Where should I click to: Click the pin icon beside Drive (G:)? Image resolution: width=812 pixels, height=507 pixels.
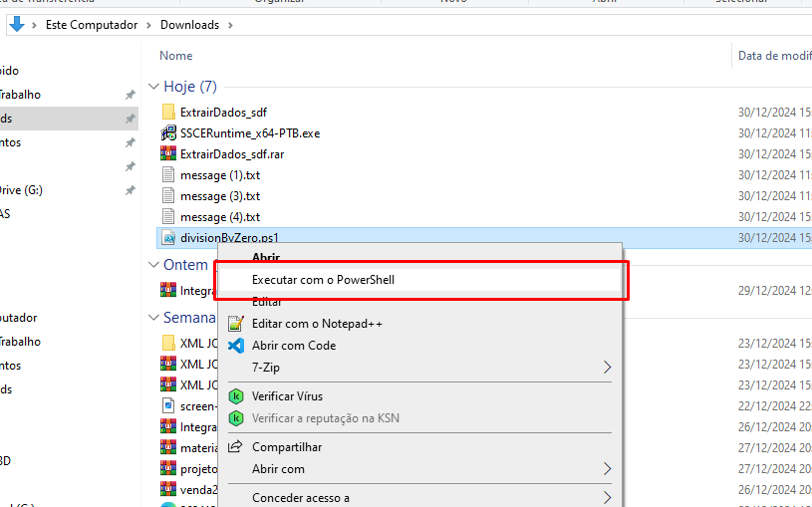130,190
